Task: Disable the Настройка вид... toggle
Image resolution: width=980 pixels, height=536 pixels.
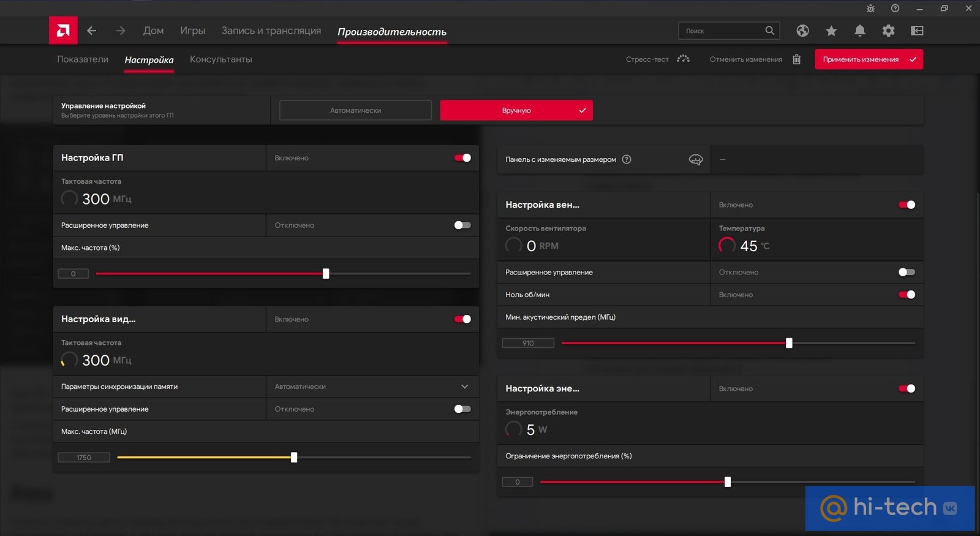Action: [462, 319]
